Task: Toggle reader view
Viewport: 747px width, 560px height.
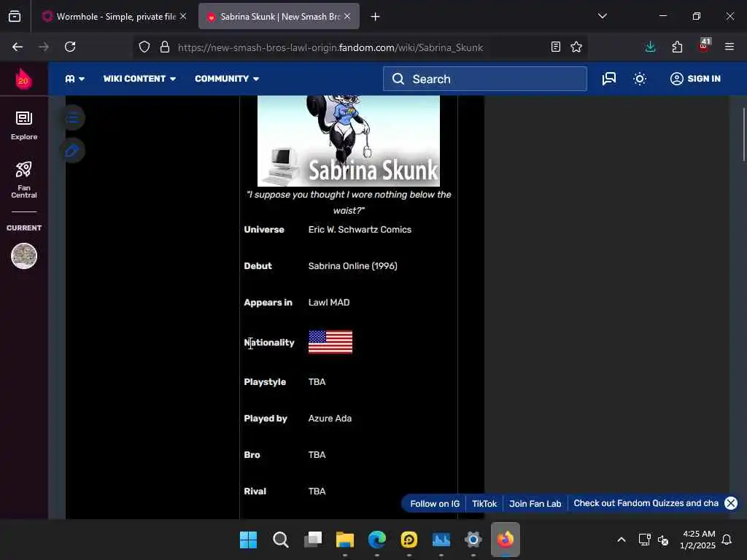Action: coord(555,47)
